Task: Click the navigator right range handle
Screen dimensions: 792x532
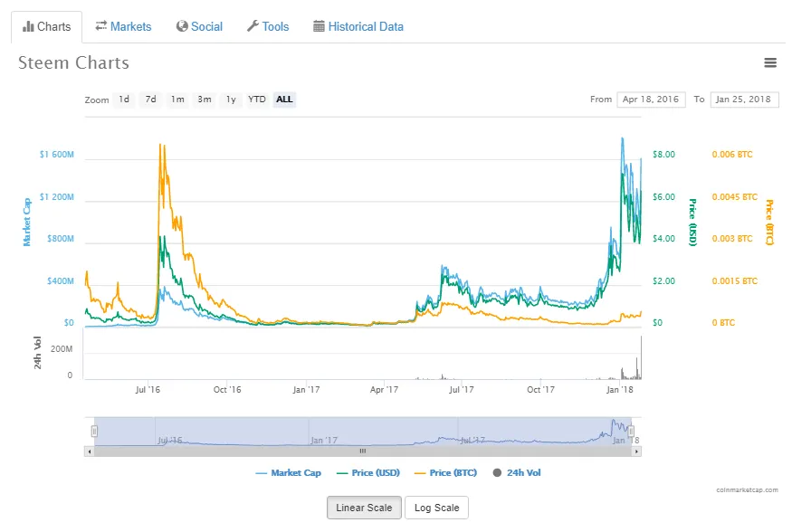Action: pos(632,431)
